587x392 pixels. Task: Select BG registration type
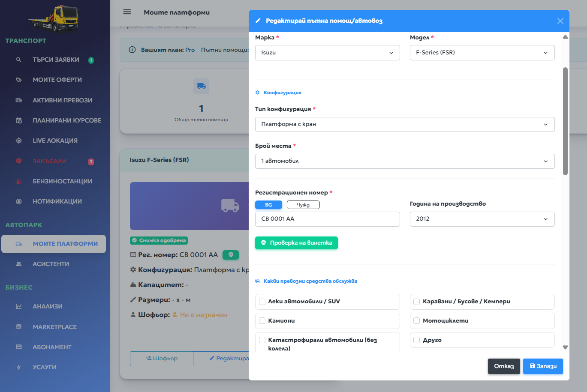(268, 205)
